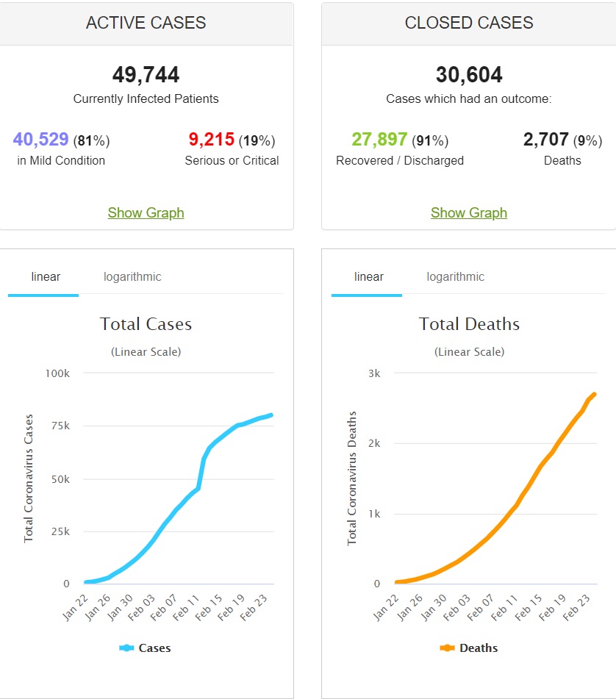
Task: Click the Cases legend label
Action: coord(154,648)
